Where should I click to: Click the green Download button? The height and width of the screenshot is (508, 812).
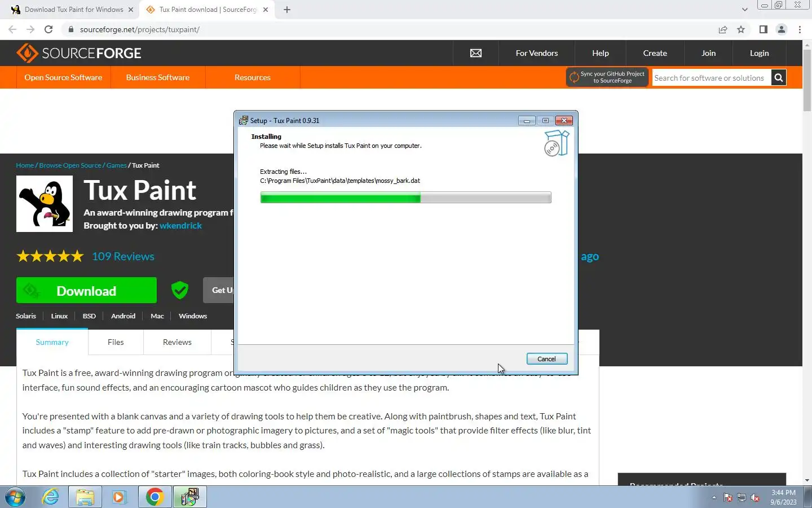click(x=86, y=290)
